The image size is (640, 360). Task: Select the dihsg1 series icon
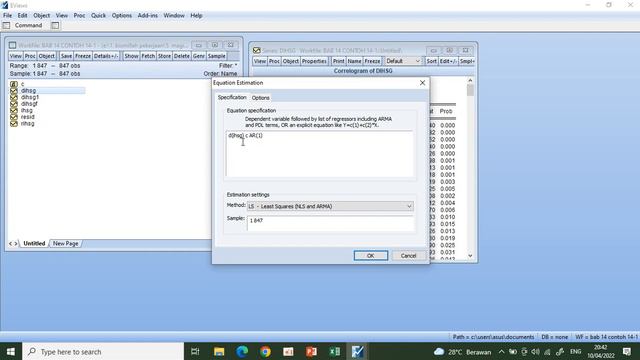(x=14, y=97)
